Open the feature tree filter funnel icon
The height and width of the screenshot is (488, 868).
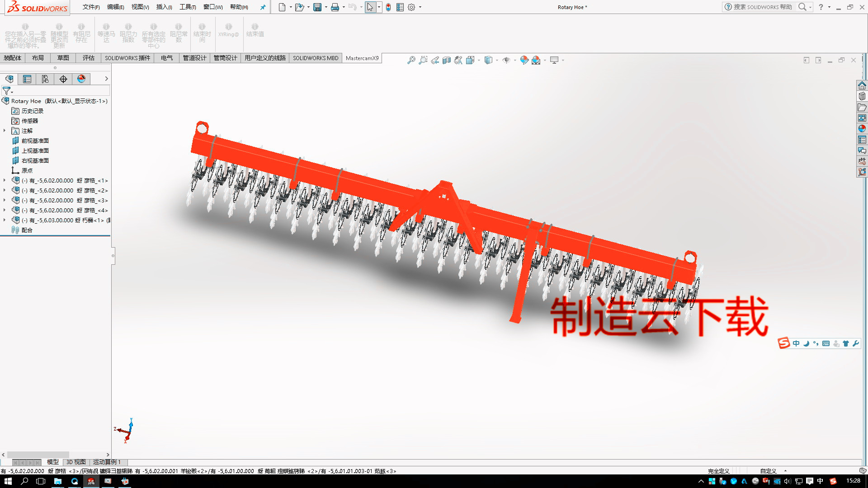point(7,91)
